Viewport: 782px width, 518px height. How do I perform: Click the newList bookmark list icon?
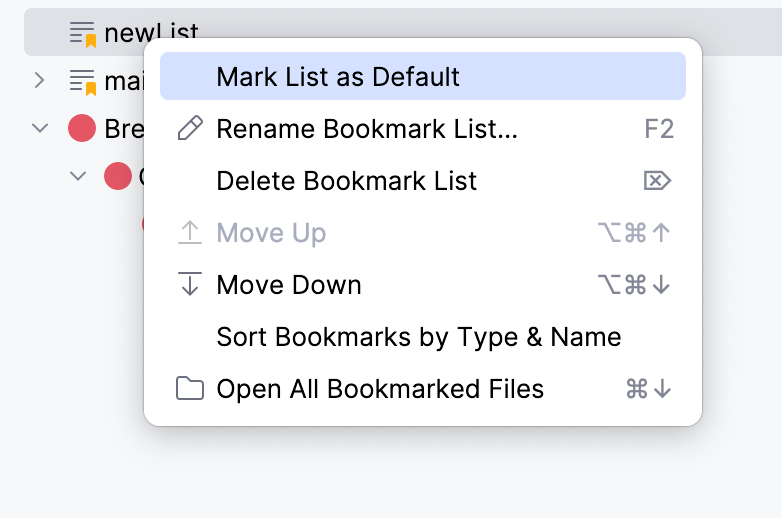(x=83, y=33)
